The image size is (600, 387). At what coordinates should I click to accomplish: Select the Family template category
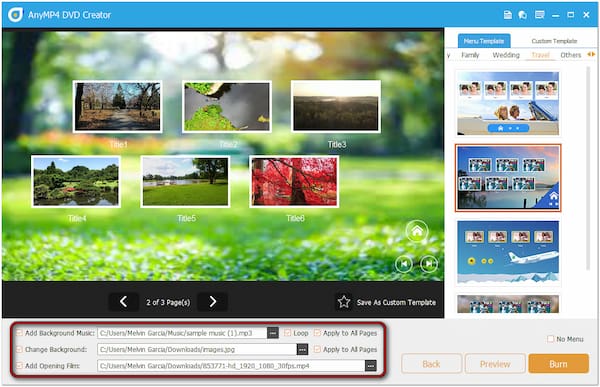click(x=470, y=55)
